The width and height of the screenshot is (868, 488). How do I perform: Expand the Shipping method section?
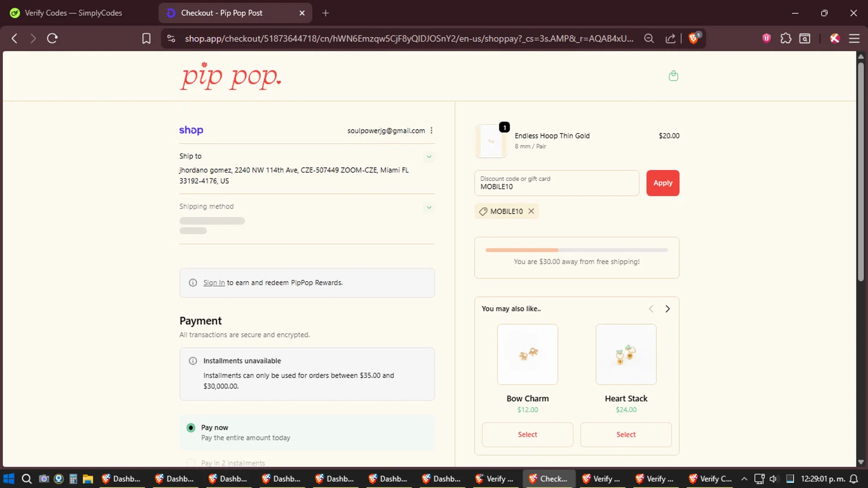[429, 207]
